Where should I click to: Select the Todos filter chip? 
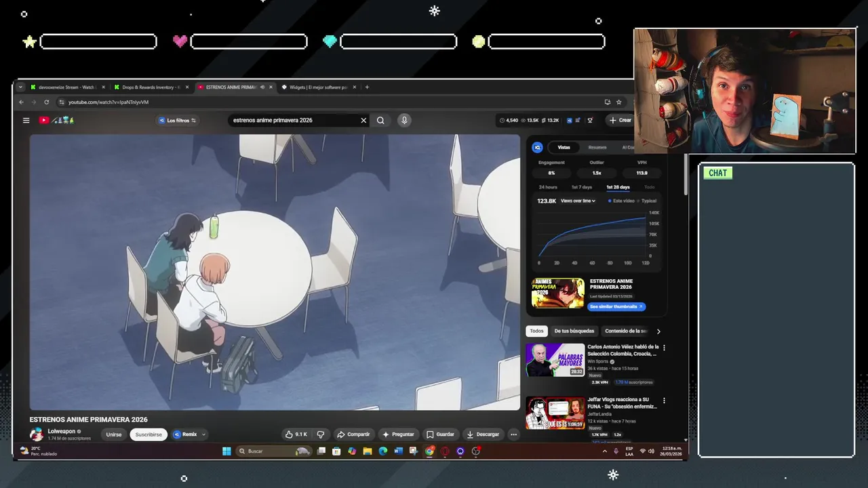coord(536,331)
